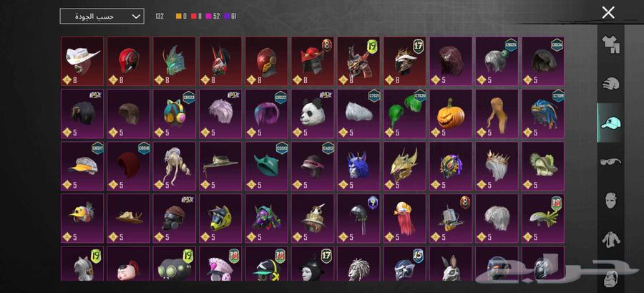Pick the jack-o-lantern pumpkin head
The width and height of the screenshot is (644, 293).
point(451,114)
